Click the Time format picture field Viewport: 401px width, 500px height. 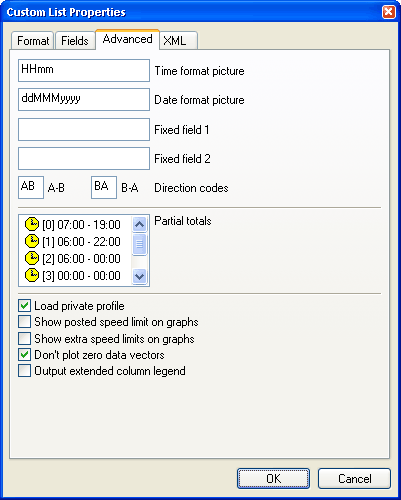[84, 70]
